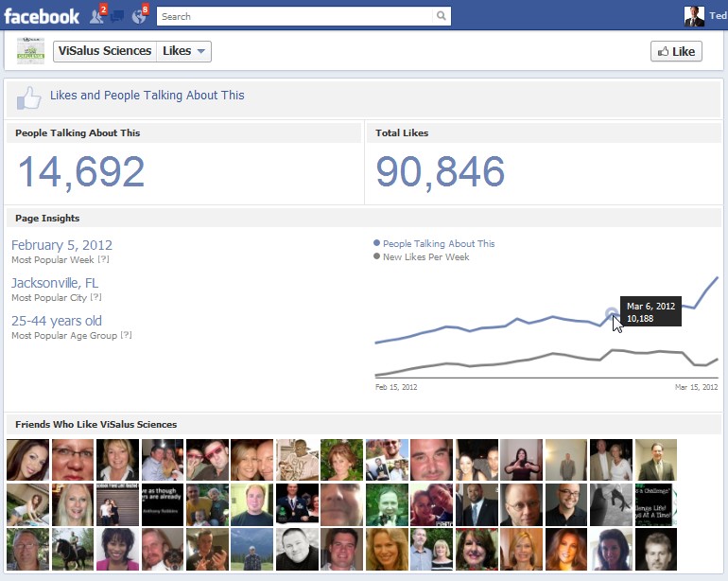Screen dimensions: 728x581
Task: Open the friend requests icon showing 2
Action: click(97, 16)
